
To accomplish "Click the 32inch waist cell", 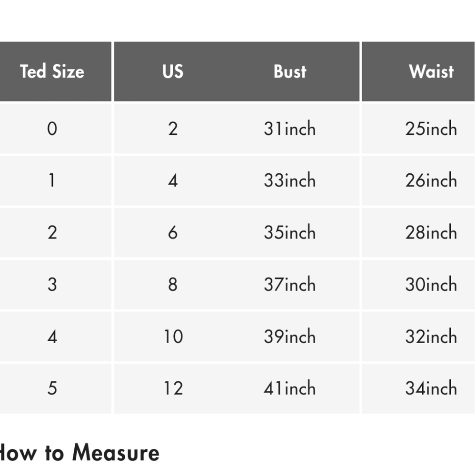I will click(431, 337).
